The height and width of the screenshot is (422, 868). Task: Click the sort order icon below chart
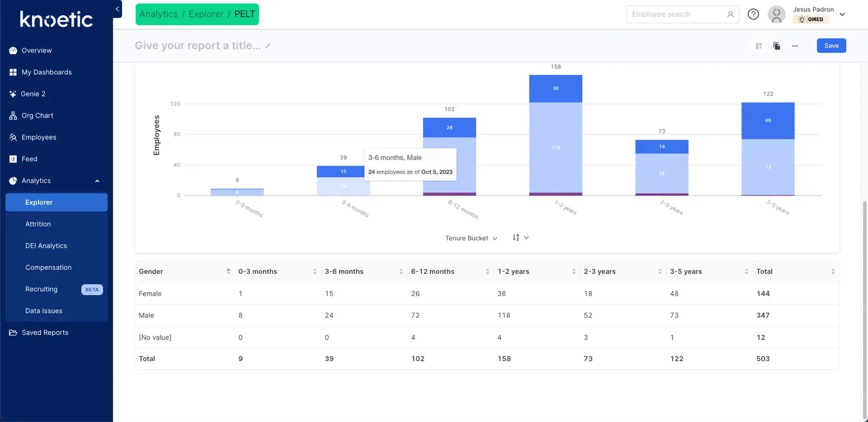[x=516, y=238]
